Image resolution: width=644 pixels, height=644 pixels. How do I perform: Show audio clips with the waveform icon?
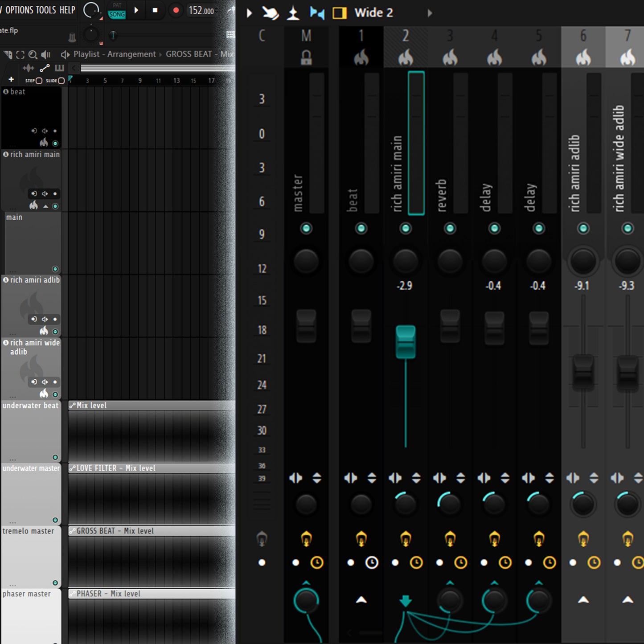[x=28, y=68]
